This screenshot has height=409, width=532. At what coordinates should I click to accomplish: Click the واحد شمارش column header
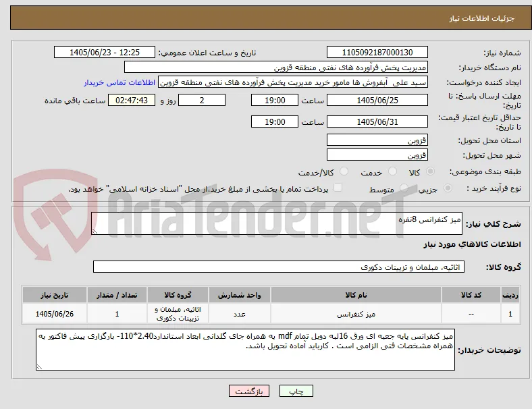coord(239,295)
